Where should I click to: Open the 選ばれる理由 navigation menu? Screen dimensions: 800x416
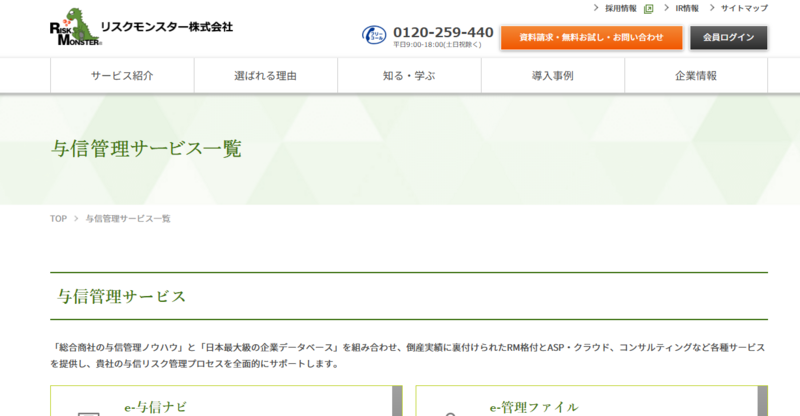tap(265, 76)
